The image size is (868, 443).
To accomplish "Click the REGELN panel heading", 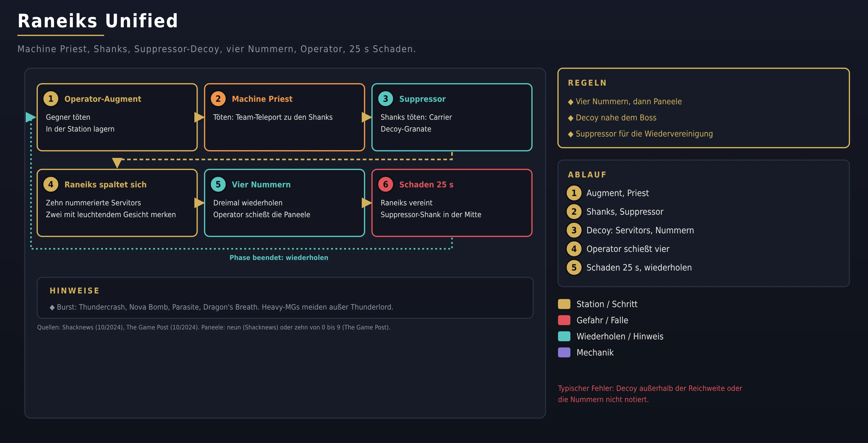I will point(587,83).
